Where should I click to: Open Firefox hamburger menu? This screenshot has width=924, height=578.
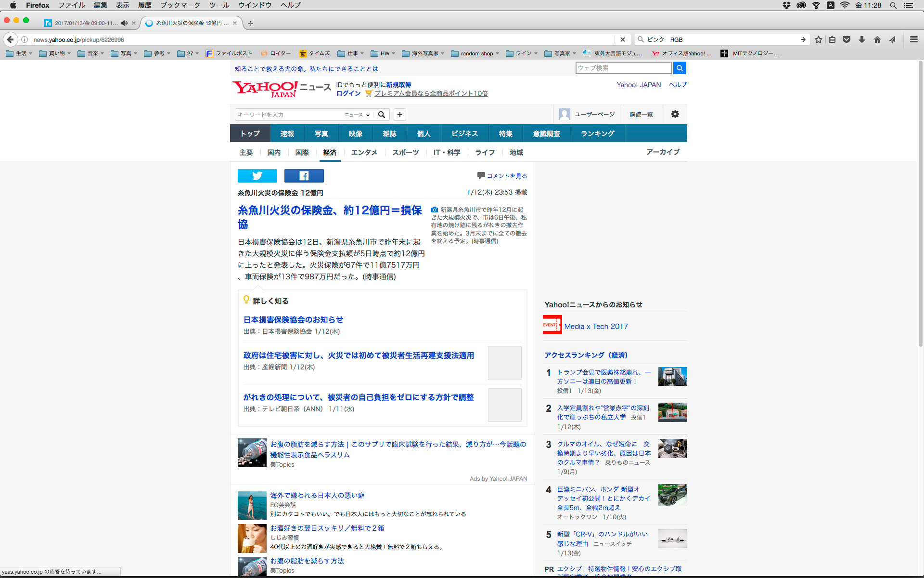pyautogui.click(x=913, y=39)
